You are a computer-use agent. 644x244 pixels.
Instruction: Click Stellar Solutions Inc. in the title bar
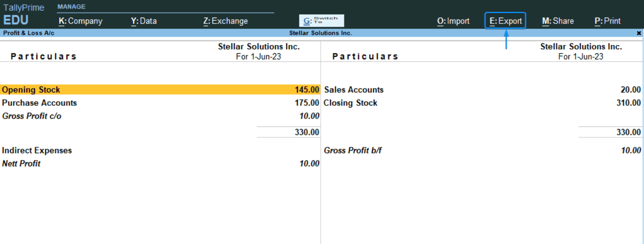(x=320, y=33)
